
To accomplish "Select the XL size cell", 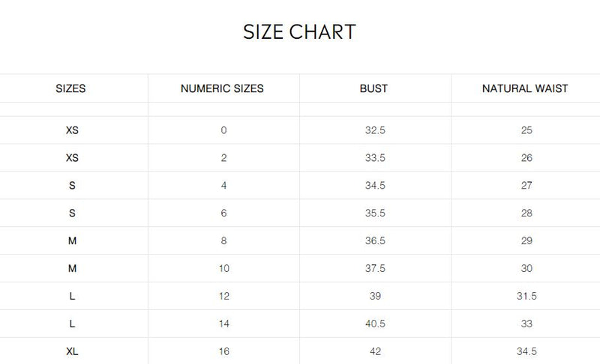I will [72, 351].
